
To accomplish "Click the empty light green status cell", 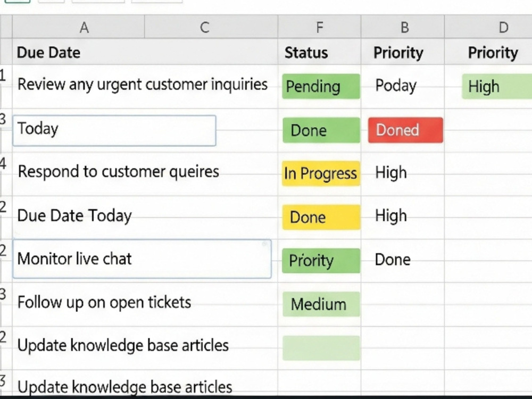I will (321, 348).
